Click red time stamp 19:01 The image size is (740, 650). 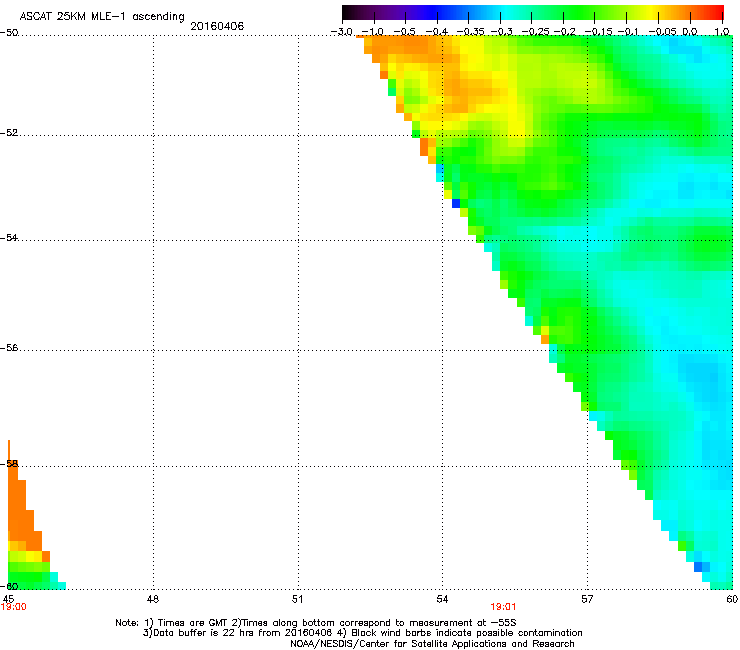503,607
